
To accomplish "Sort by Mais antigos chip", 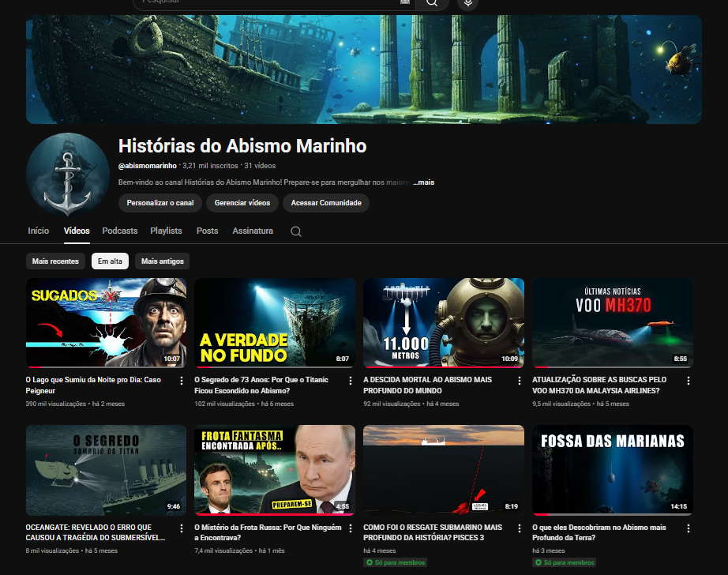I will pyautogui.click(x=163, y=261).
